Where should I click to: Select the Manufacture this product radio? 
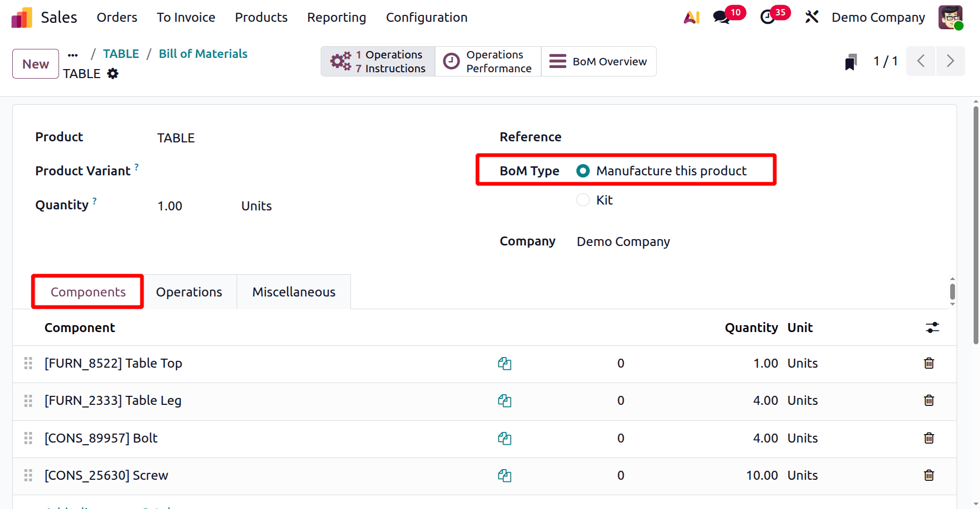click(583, 171)
